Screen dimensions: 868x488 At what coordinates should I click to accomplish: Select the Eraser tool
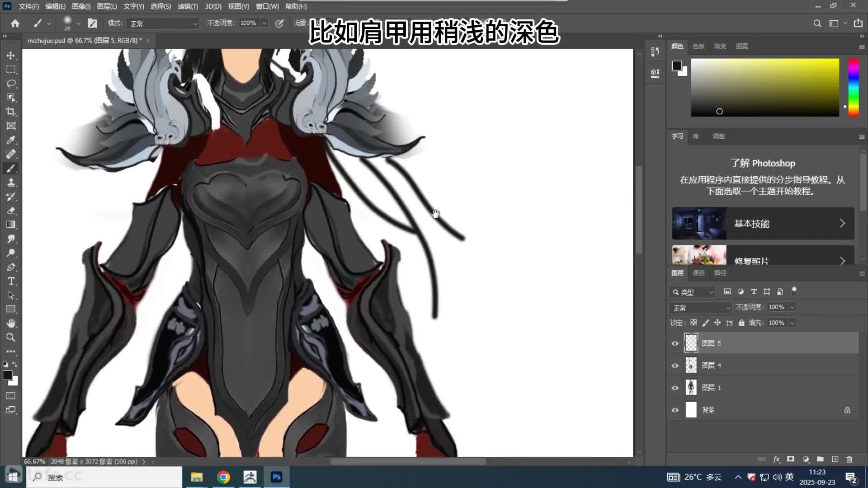[x=11, y=211]
